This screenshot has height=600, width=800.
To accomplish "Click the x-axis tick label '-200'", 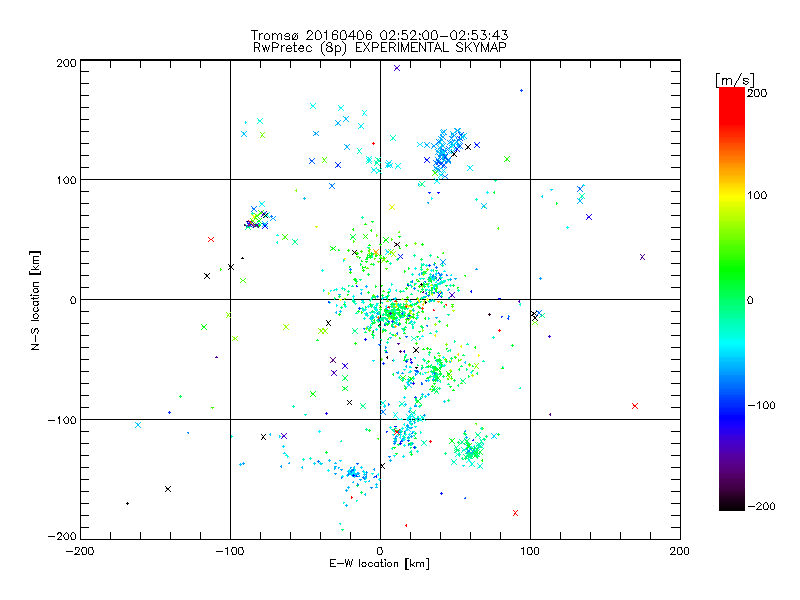I will (x=80, y=551).
